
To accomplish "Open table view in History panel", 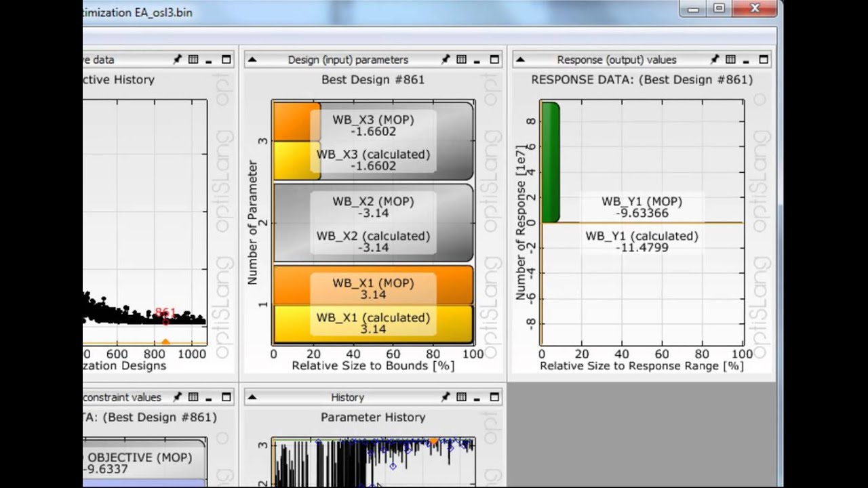I will 462,397.
